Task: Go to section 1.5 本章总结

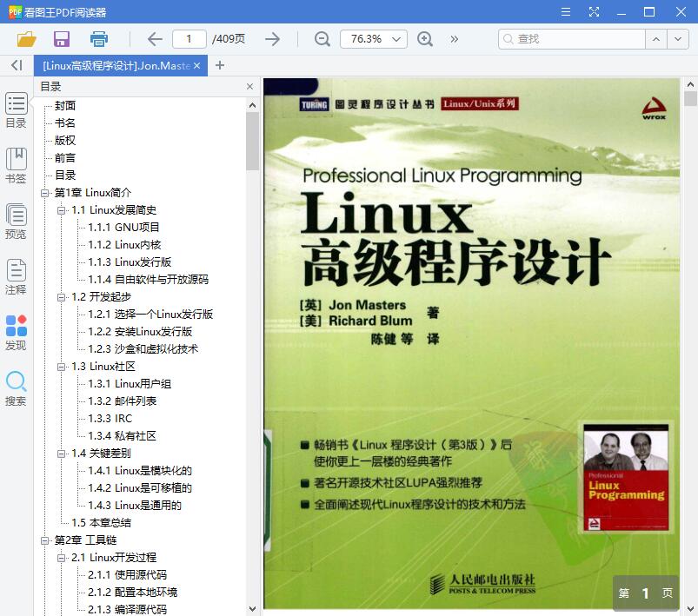Action: [101, 522]
